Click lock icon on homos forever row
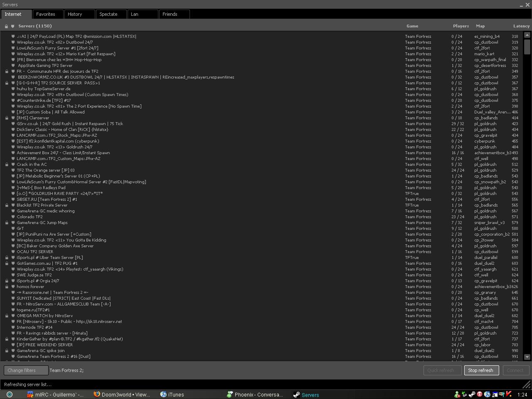Viewport: 532px width, 399px height. click(x=7, y=287)
